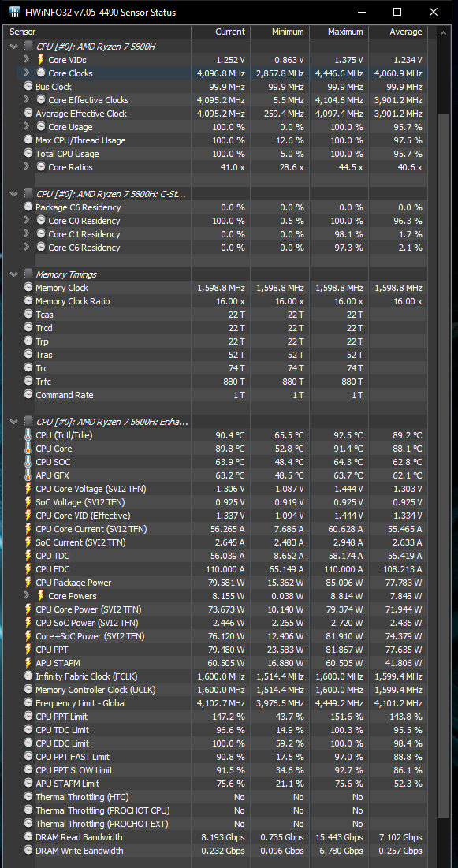The image size is (458, 868).
Task: Select the CPU Core VID (Effective) row
Action: [x=216, y=516]
